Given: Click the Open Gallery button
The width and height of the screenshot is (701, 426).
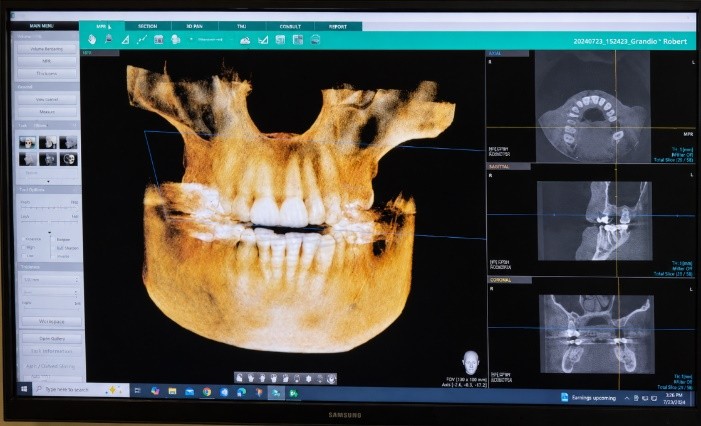Looking at the screenshot, I should pos(52,338).
